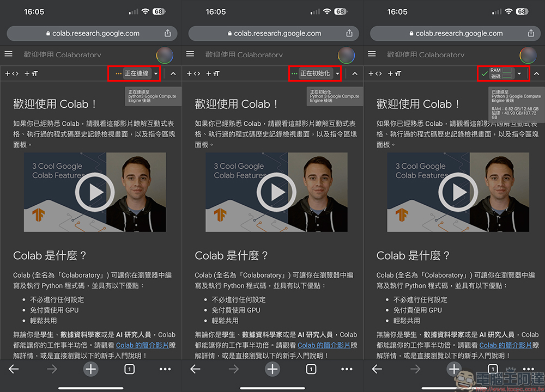
Task: Open Colab 的簡介影片 link in the 正在初始化 screen
Action: point(324,345)
